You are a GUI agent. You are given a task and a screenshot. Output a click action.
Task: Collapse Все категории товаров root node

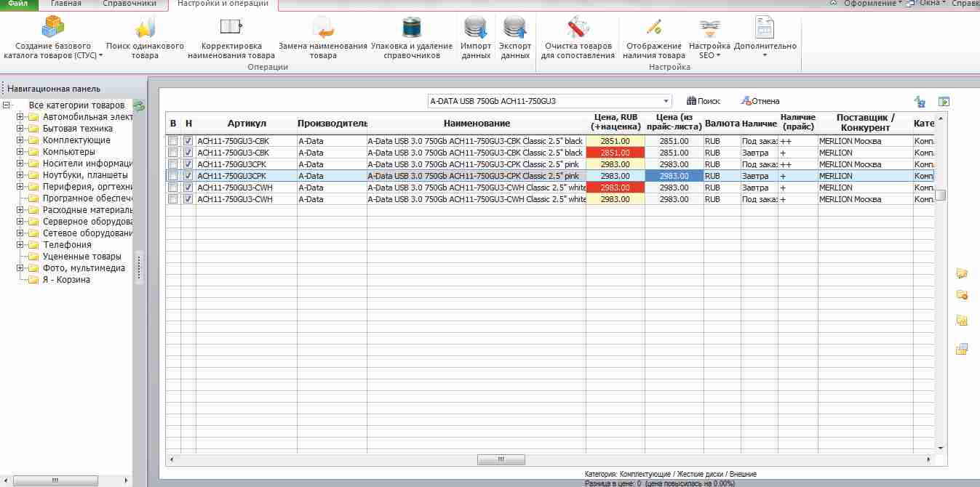(x=7, y=105)
